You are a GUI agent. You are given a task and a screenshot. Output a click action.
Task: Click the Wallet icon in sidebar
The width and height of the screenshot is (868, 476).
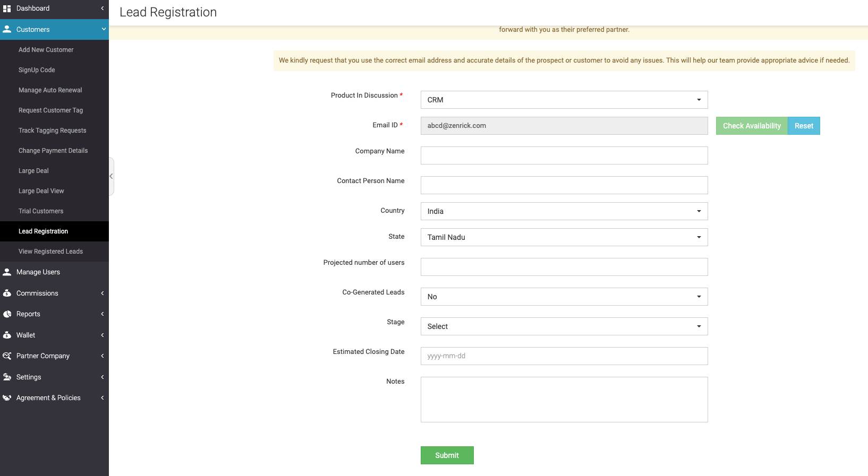[7, 335]
